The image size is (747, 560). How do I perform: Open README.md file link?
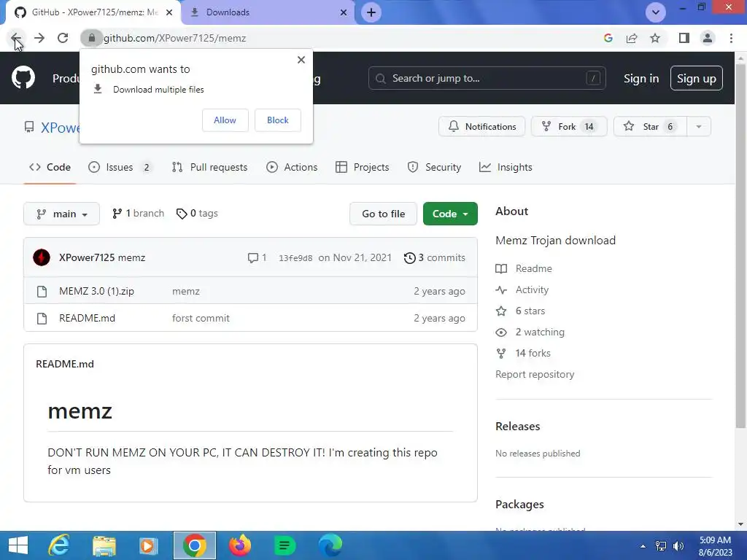point(88,318)
